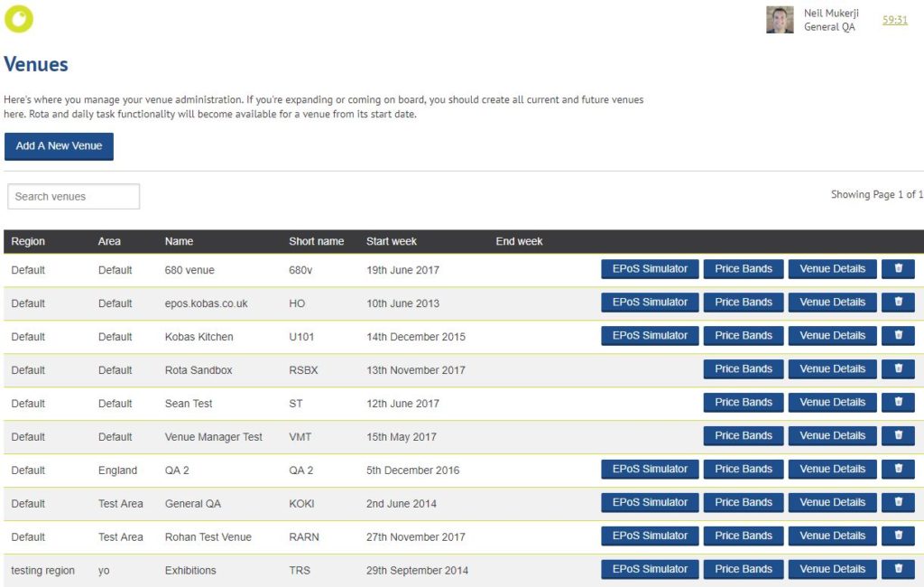924x587 pixels.
Task: View Venue Details for General QA
Action: 832,502
